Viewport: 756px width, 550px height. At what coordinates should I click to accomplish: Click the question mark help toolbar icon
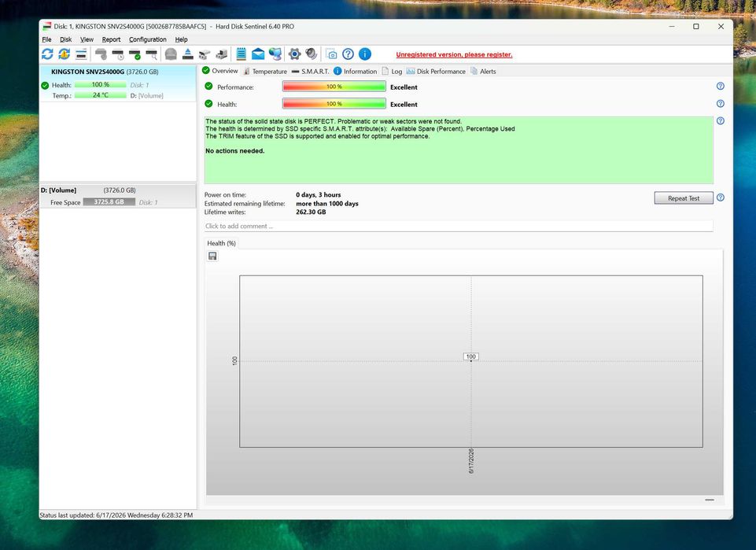(x=348, y=54)
